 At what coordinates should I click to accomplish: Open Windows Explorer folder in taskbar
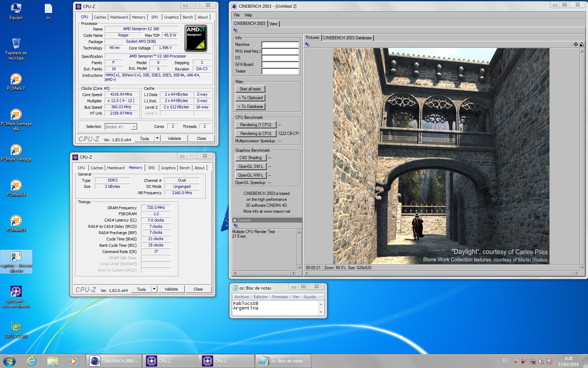[52, 361]
